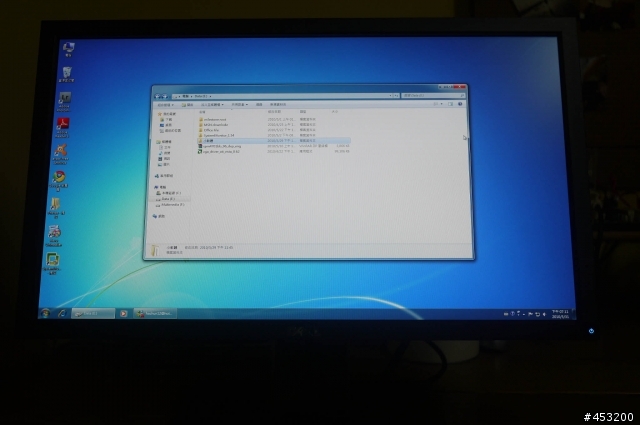
Task: Open Local Disk (C:) in navigation pane
Action: [169, 193]
